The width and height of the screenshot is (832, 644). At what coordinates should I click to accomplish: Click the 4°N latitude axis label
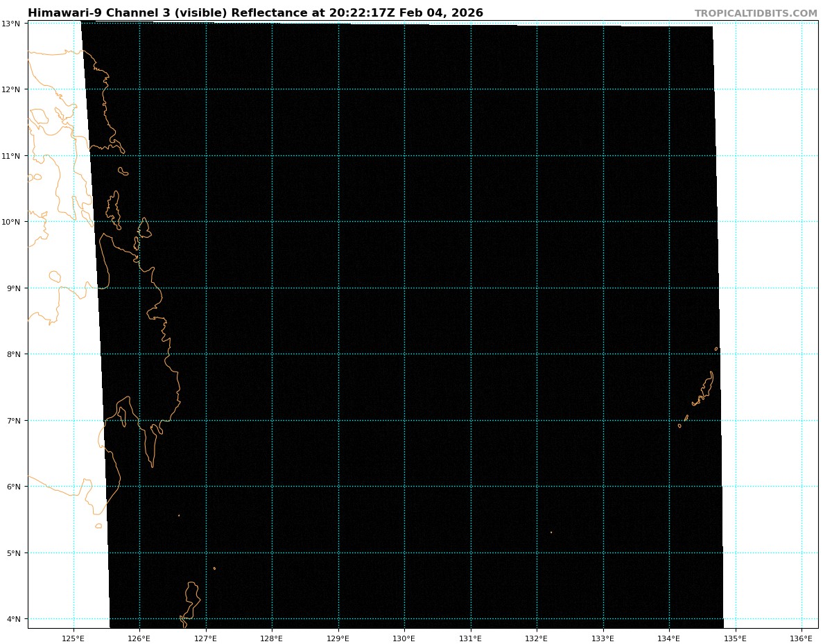tap(14, 619)
